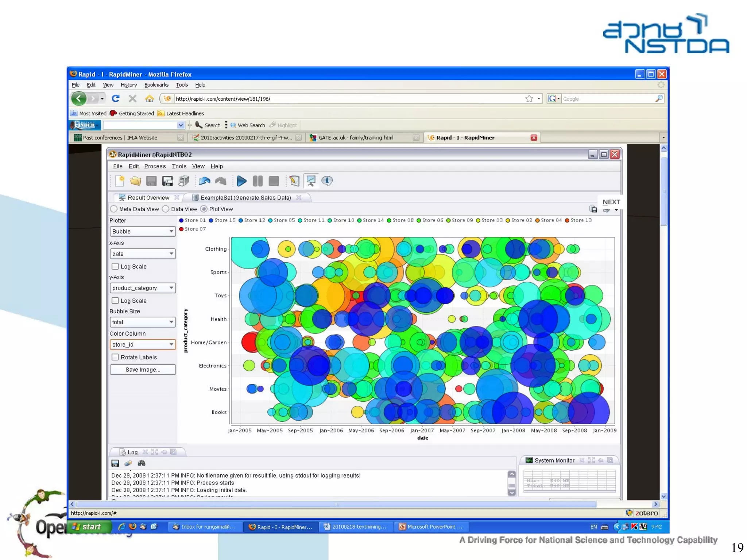Click the Pause process icon

click(258, 181)
